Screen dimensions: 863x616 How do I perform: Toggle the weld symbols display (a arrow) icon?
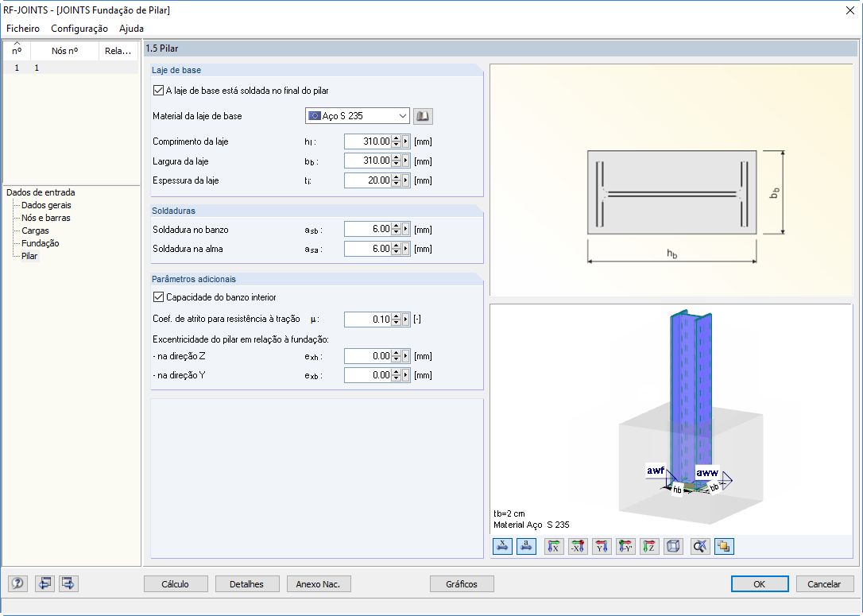coord(527,547)
